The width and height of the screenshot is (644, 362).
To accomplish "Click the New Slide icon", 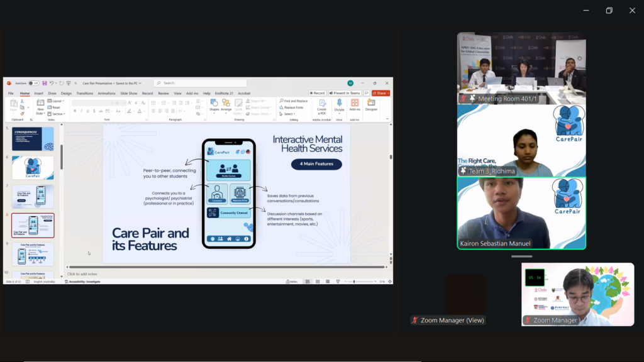I will pyautogui.click(x=40, y=102).
